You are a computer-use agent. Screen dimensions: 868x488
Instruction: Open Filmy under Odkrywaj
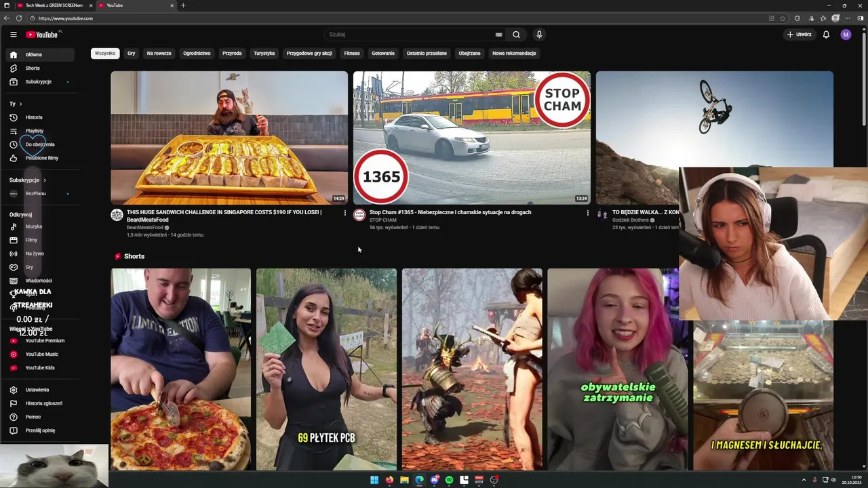(41, 240)
